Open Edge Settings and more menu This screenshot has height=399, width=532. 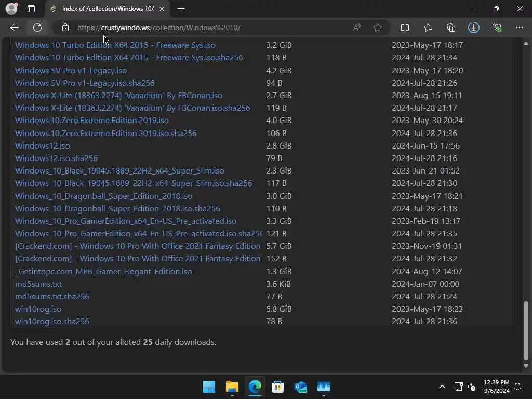tap(520, 28)
